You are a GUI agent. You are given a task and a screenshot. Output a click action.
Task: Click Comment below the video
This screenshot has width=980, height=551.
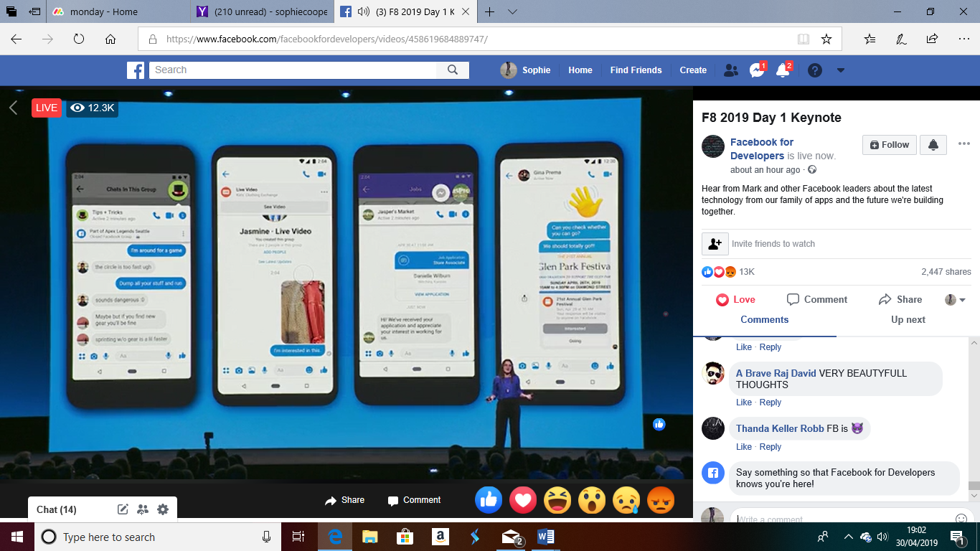pos(414,500)
